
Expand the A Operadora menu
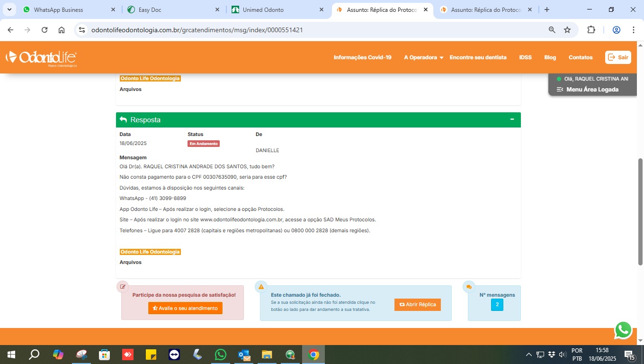424,57
